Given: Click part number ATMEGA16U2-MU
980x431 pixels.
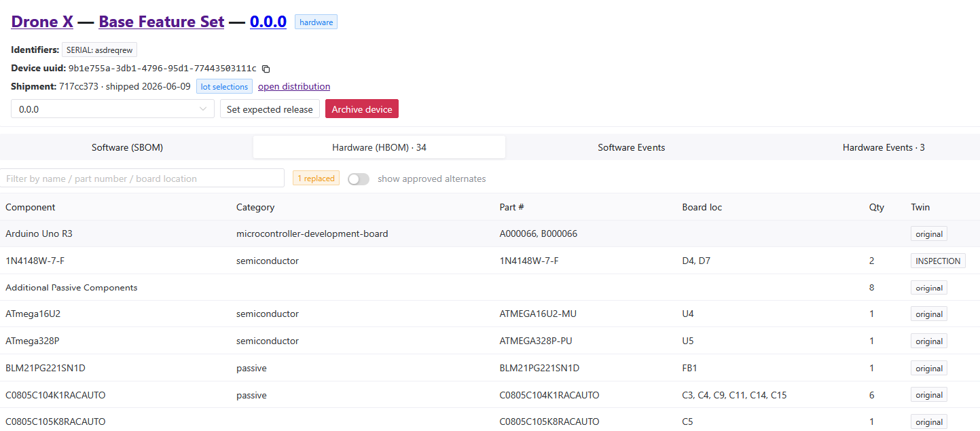Looking at the screenshot, I should (538, 314).
